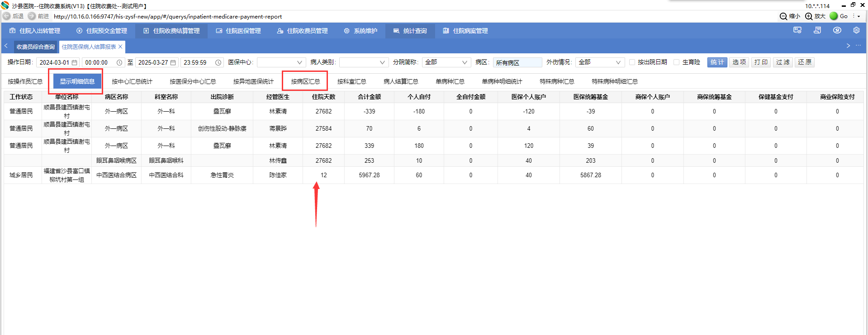The image size is (868, 335).
Task: Select the 特殊病种明细汇总 tab
Action: [615, 81]
